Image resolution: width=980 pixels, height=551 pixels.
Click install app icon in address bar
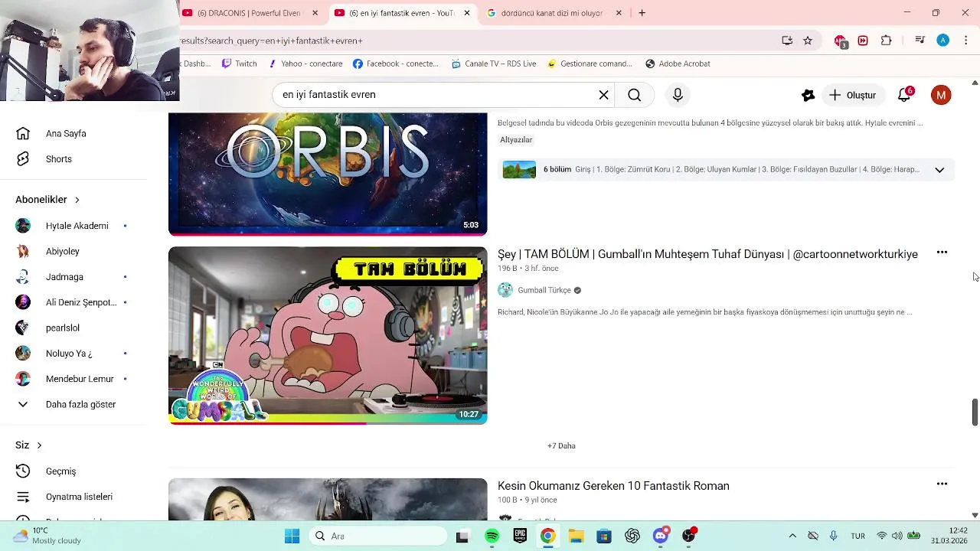(x=787, y=41)
